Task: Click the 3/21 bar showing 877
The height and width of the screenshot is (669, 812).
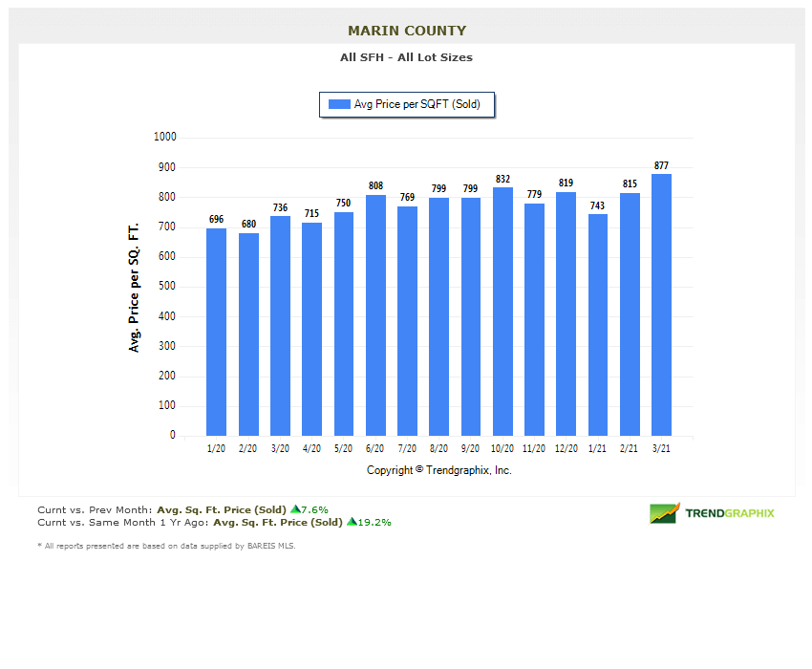Action: (x=661, y=304)
